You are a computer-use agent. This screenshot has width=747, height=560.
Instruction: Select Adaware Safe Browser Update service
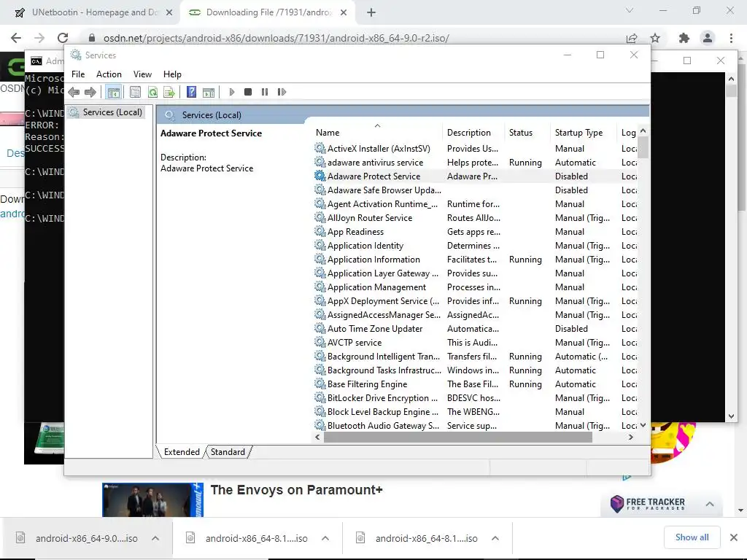coord(475,190)
